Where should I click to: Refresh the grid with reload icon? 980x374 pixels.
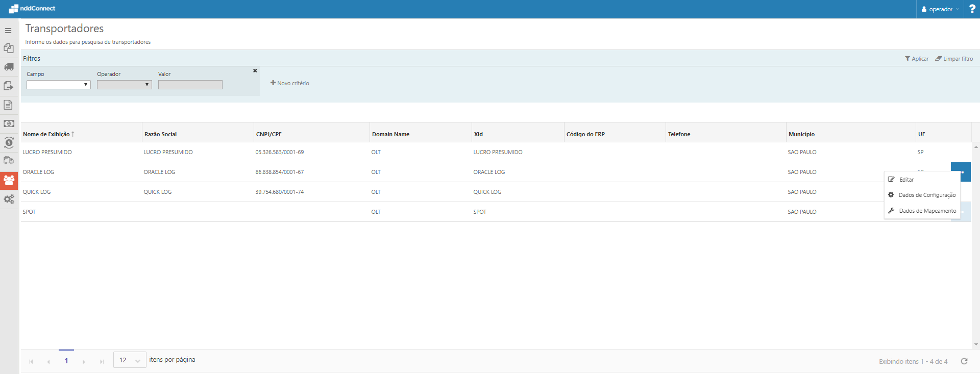click(x=964, y=361)
